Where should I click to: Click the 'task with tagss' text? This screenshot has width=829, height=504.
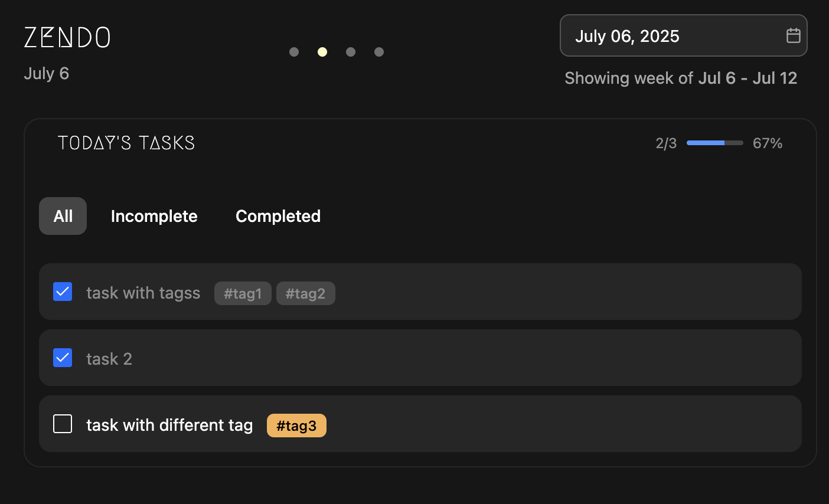tap(143, 293)
